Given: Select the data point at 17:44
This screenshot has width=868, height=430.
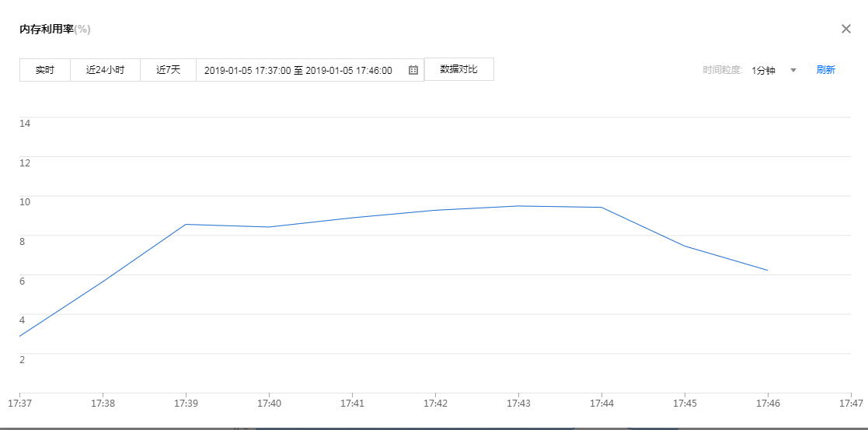Looking at the screenshot, I should [601, 208].
